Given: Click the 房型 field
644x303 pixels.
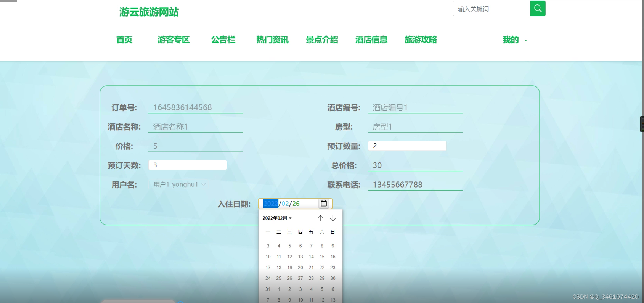Looking at the screenshot, I should click(x=416, y=127).
